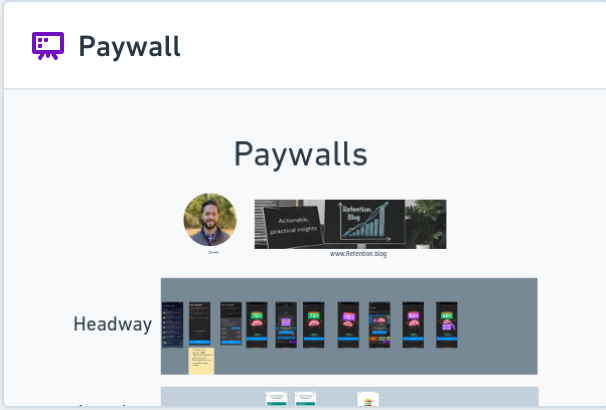Viewport: 606px width, 410px height.
Task: Open the round author profile photo
Action: point(210,219)
